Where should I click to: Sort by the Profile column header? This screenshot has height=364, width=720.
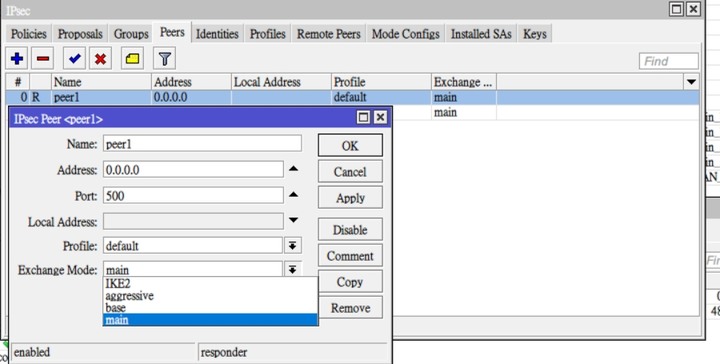pos(381,82)
